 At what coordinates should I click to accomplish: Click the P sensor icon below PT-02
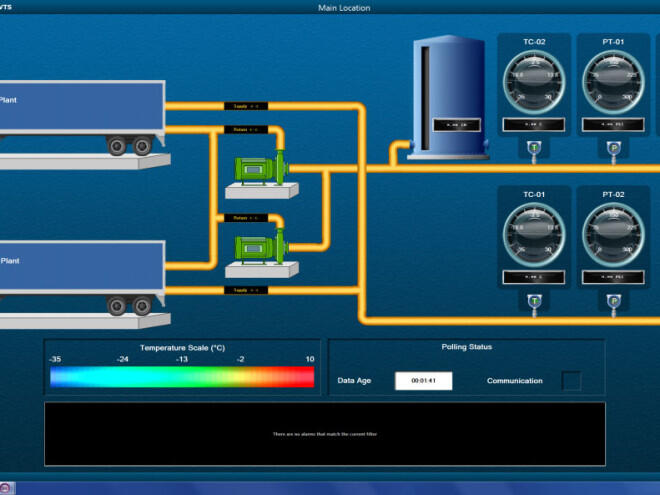614,302
